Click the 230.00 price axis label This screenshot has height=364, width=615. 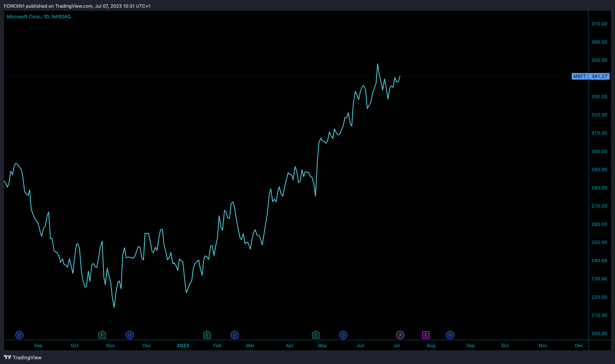click(x=599, y=279)
